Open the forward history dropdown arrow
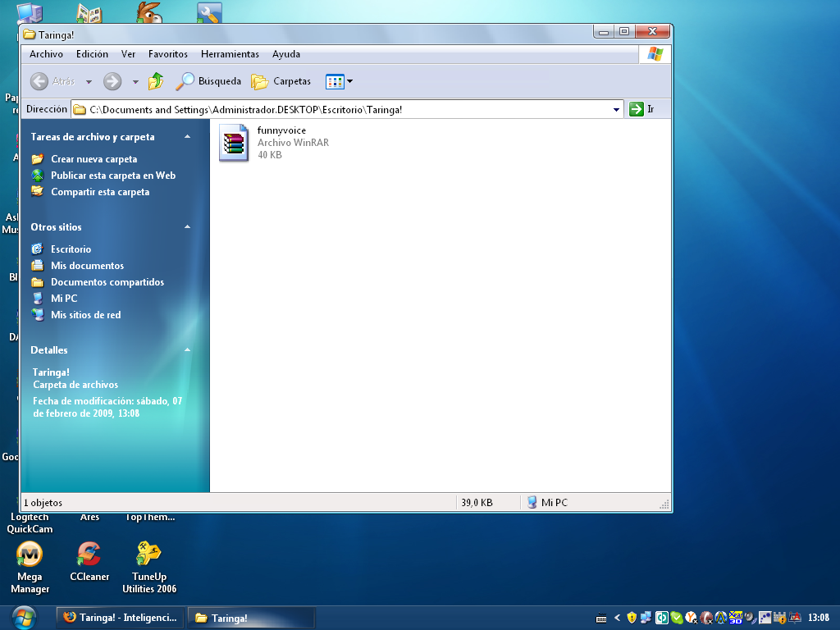Screen dimensions: 840x630 [135, 81]
